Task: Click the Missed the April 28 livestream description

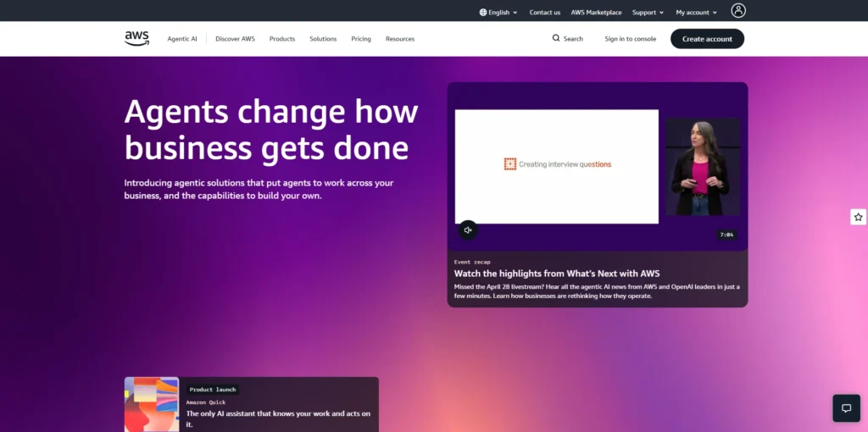Action: coord(597,291)
